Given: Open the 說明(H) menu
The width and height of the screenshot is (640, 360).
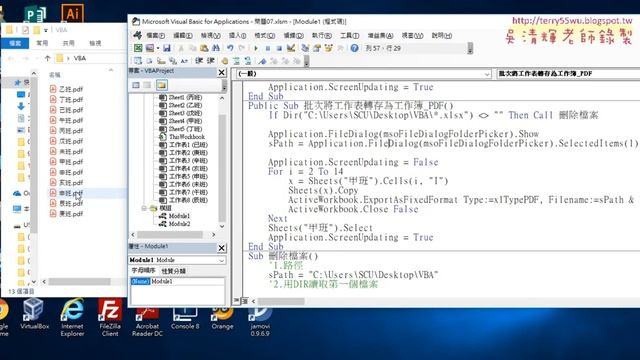Looking at the screenshot, I should 442,36.
